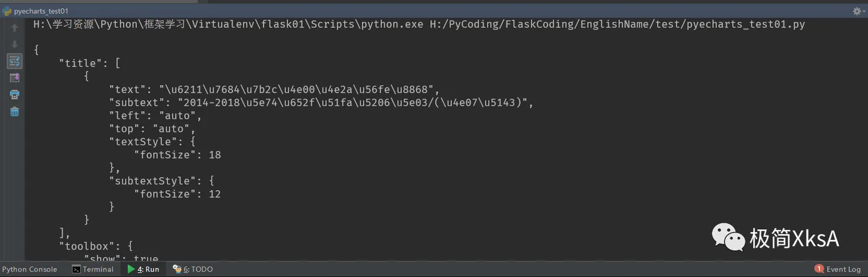Screen dimensions: 868x277
Task: Toggle soft-wrap for console output
Action: [x=14, y=61]
